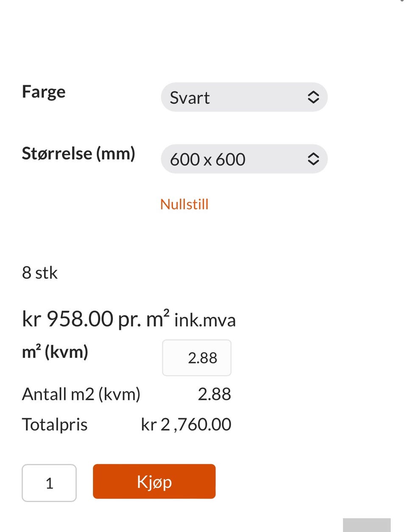Click the Antall m2 value 2.88
The height and width of the screenshot is (532, 407).
215,394
